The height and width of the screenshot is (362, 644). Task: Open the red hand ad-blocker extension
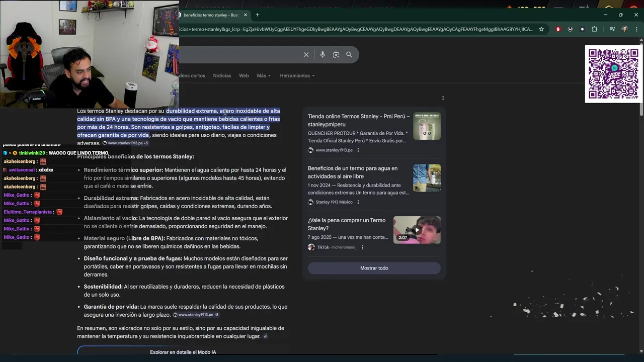click(x=558, y=29)
